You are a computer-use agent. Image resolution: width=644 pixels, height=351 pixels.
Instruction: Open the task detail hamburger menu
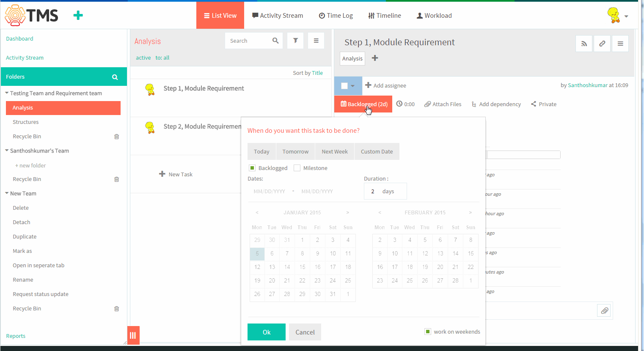coord(620,44)
